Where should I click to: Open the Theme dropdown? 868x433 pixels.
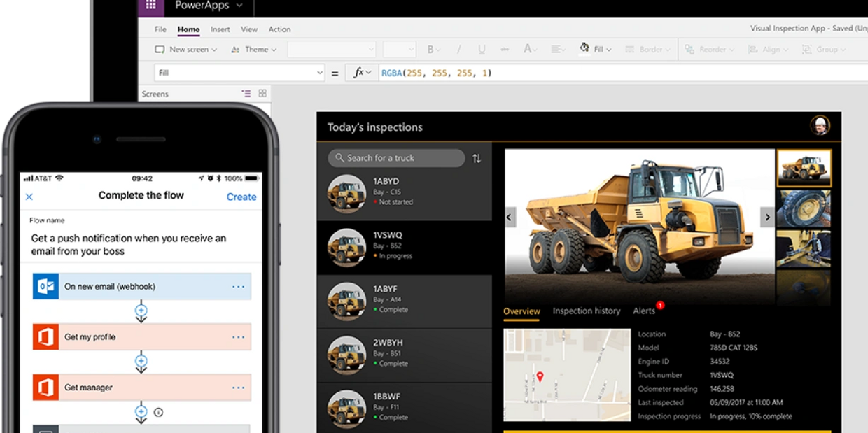pyautogui.click(x=253, y=50)
